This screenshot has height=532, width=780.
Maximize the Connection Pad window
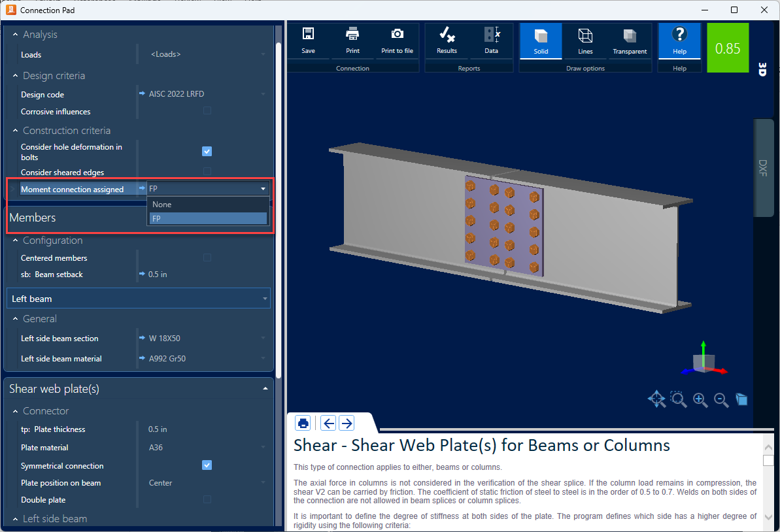[734, 10]
